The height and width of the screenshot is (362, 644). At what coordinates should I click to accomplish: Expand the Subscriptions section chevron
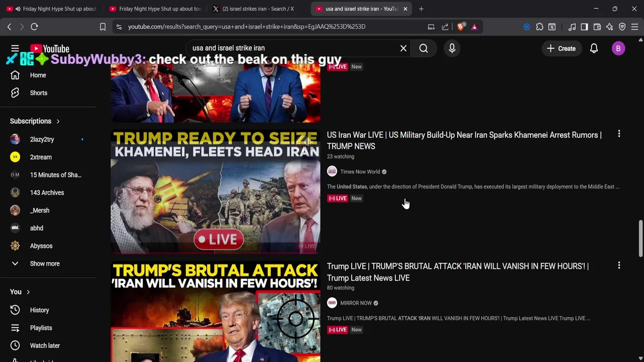tap(58, 121)
